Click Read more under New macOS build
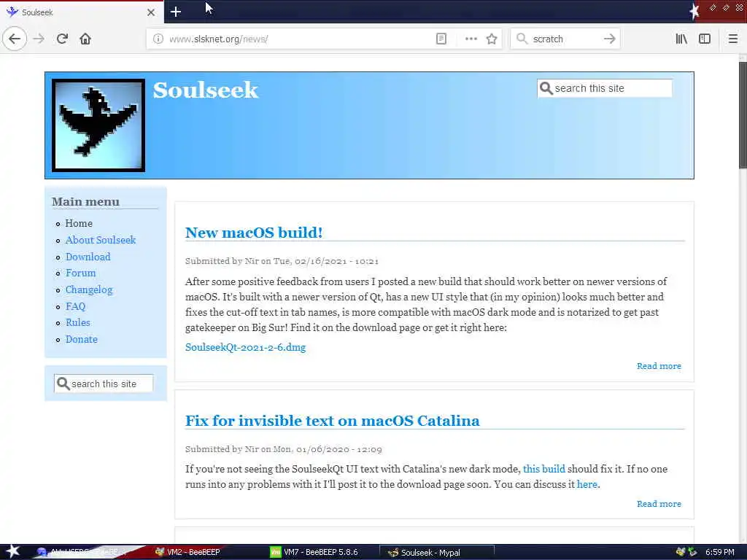Image resolution: width=747 pixels, height=560 pixels. pos(659,366)
